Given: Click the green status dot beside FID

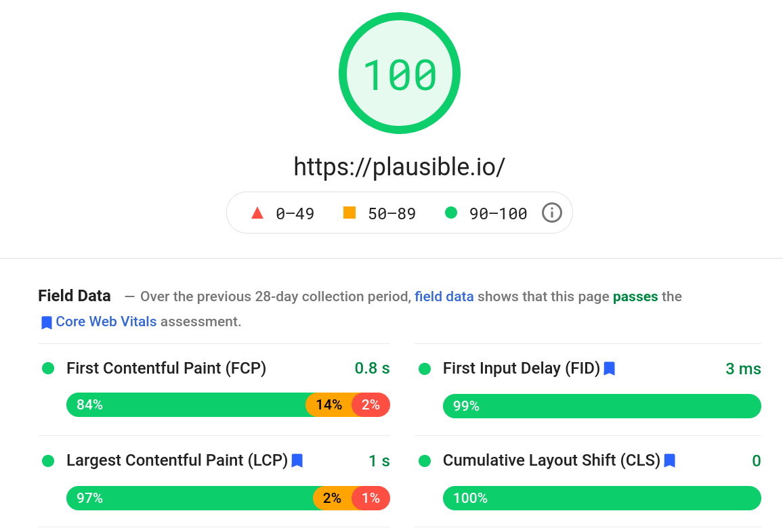Looking at the screenshot, I should click(x=425, y=368).
